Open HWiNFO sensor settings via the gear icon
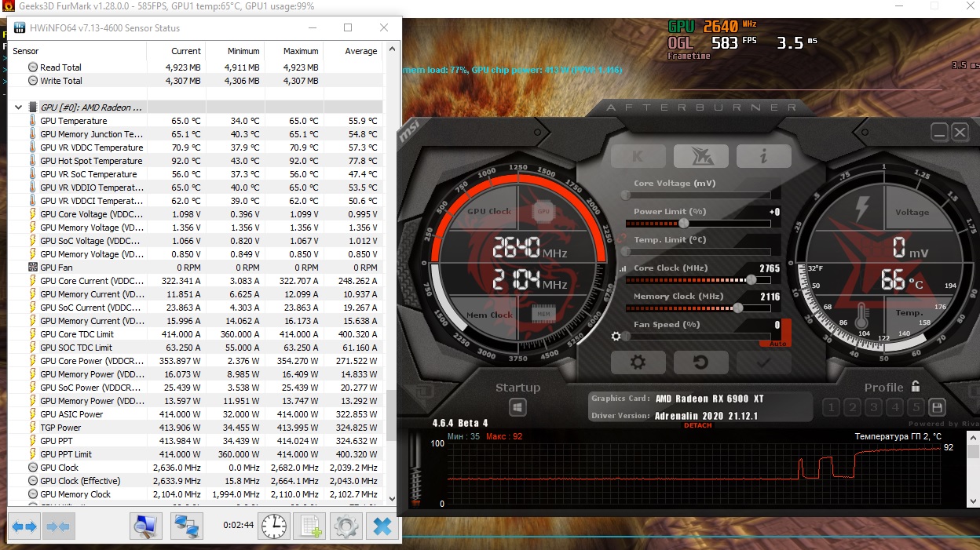 (346, 526)
